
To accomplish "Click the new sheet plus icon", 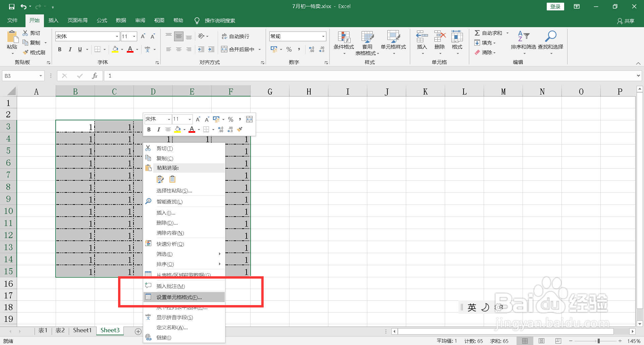I will coord(138,331).
